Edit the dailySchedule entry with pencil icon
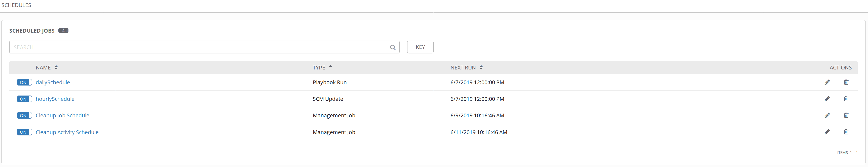868x167 pixels. [827, 82]
